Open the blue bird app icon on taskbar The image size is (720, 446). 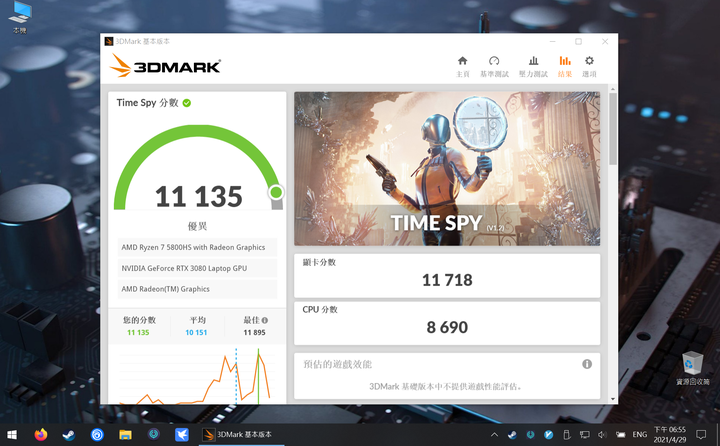[x=182, y=435]
